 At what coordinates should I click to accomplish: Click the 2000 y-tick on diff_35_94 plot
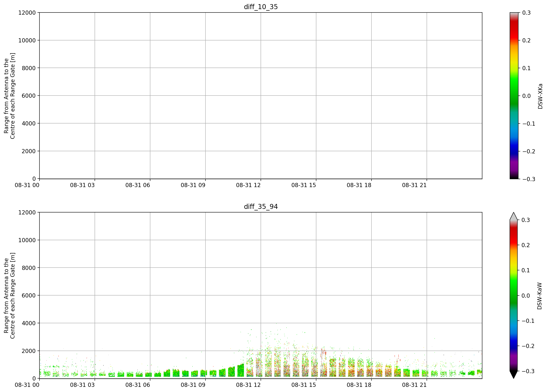point(29,351)
